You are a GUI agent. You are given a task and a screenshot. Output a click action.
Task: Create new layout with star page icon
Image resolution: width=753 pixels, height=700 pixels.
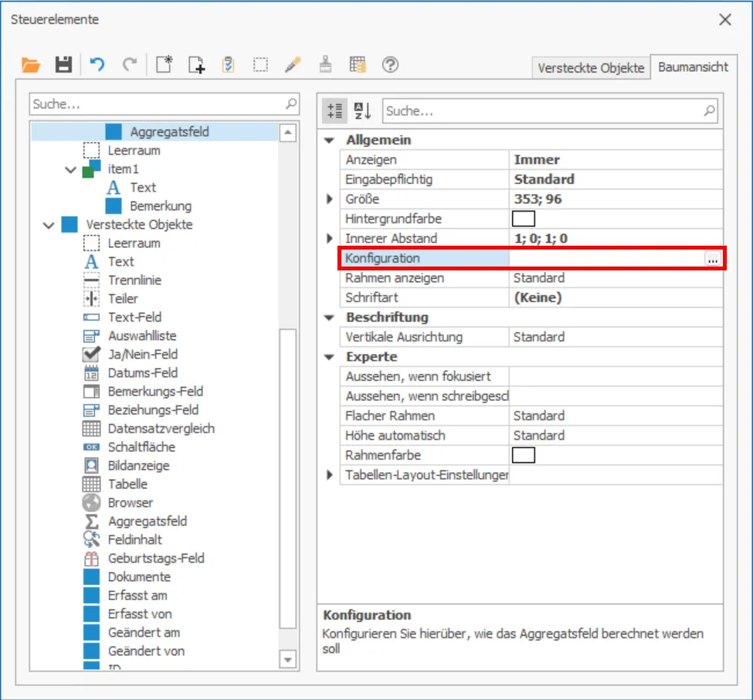pos(165,64)
